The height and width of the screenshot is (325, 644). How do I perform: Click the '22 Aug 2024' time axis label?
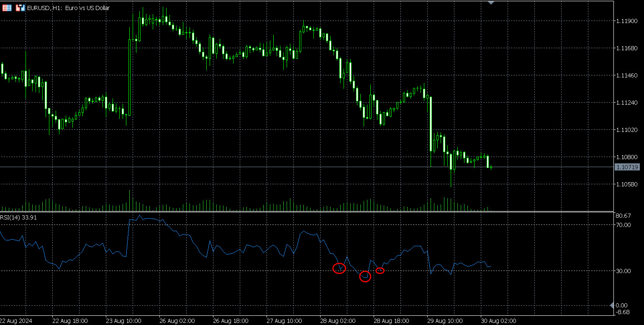click(x=16, y=321)
